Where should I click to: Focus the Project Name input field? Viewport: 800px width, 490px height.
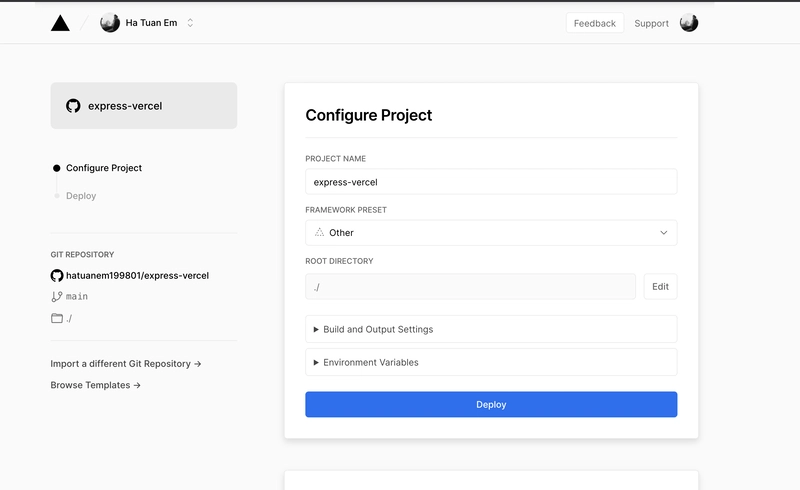[x=491, y=182]
